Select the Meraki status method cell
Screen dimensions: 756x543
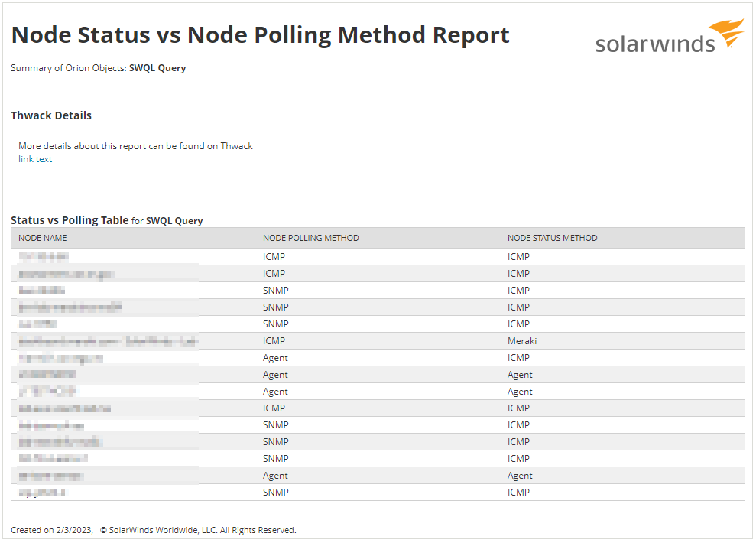coord(522,341)
